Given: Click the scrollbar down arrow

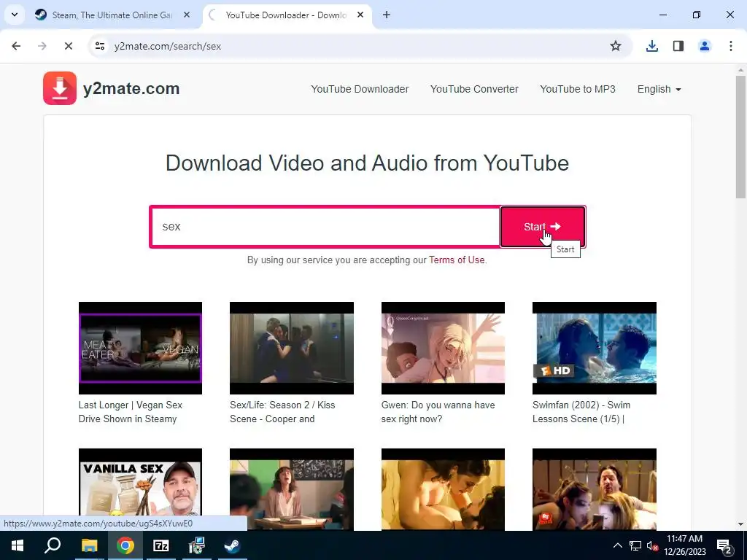Looking at the screenshot, I should click(740, 524).
